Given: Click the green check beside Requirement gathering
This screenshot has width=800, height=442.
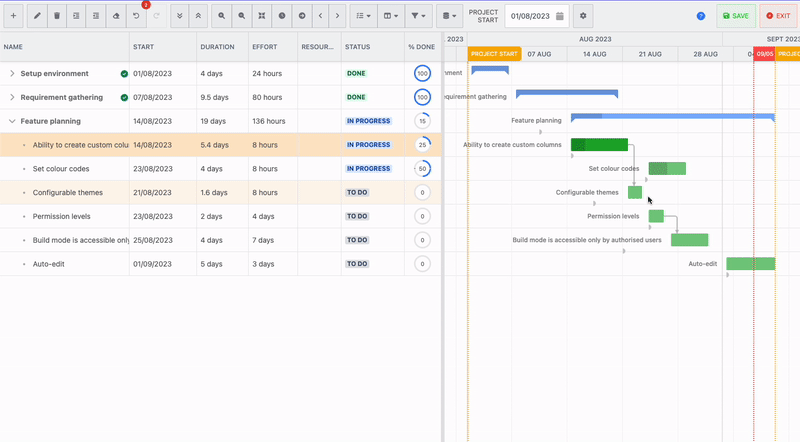Looking at the screenshot, I should tap(124, 97).
